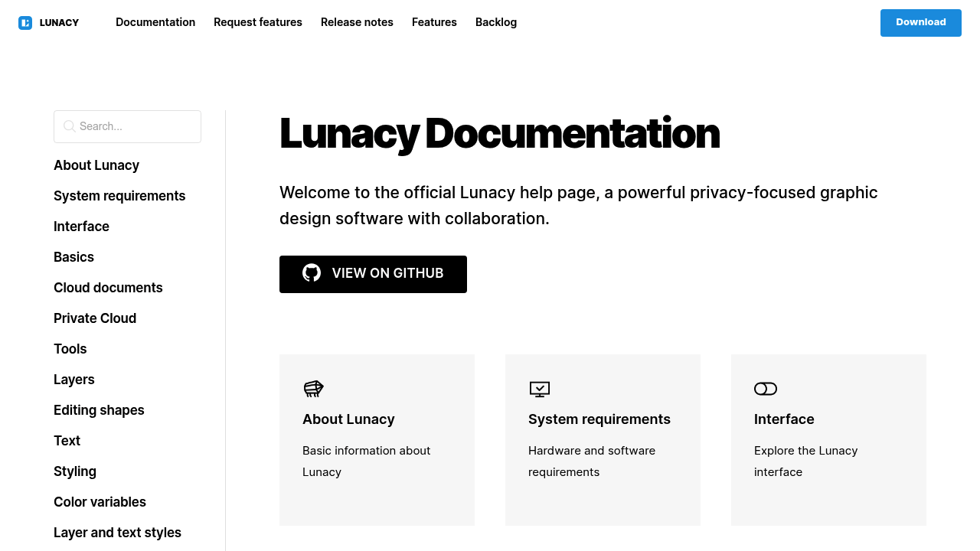Open the Documentation menu item
Viewport: 980px width, 551px height.
pos(155,22)
